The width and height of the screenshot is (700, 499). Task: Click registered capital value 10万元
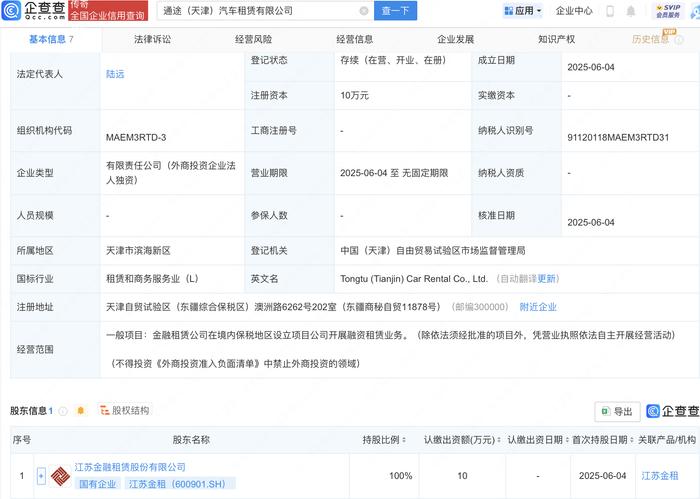[354, 96]
